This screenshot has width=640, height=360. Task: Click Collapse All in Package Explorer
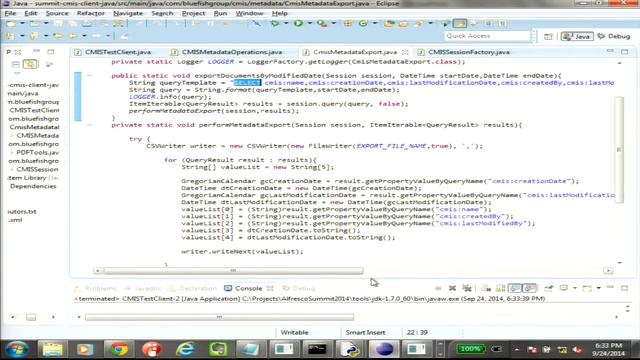tap(16, 64)
